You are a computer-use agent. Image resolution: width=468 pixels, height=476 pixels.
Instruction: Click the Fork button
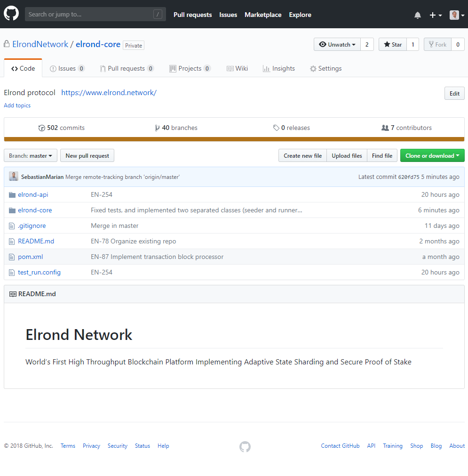point(437,44)
